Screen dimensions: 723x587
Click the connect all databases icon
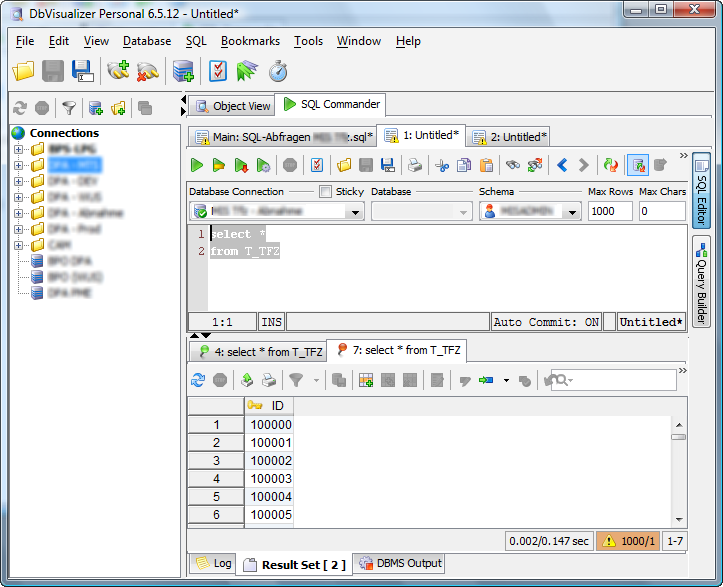point(118,71)
